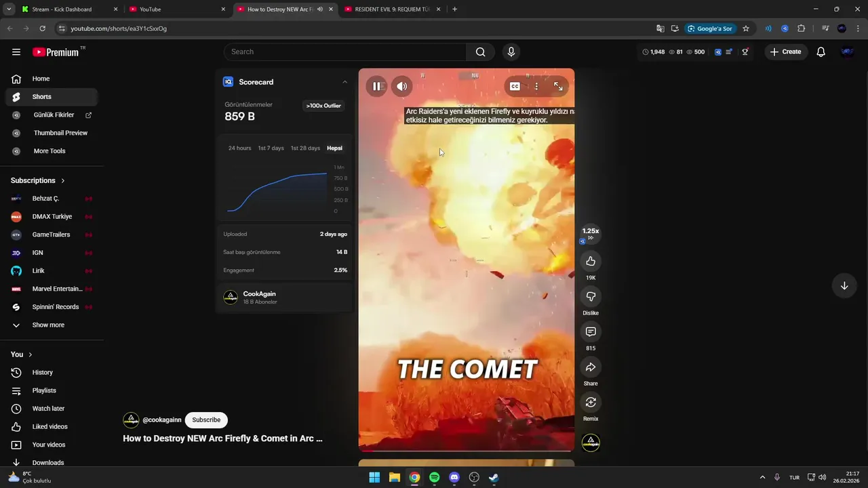Open the 1.25x playback speed control
The image size is (868, 488).
click(591, 234)
